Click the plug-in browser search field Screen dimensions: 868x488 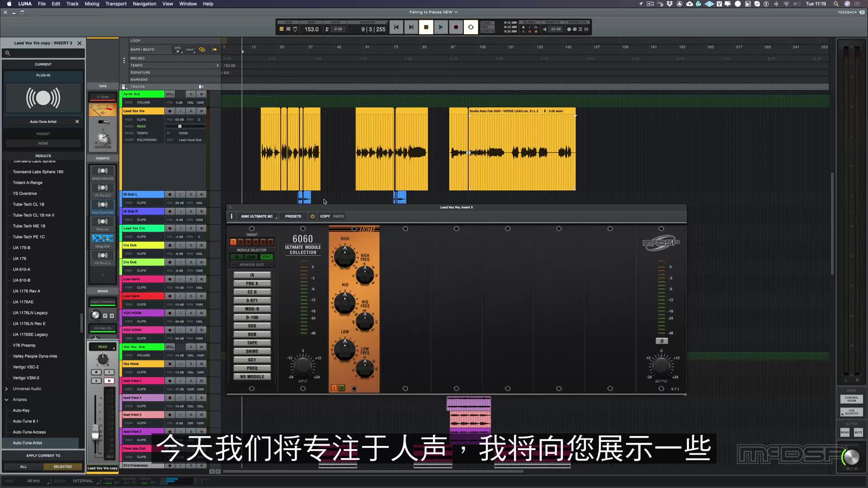coord(43,53)
